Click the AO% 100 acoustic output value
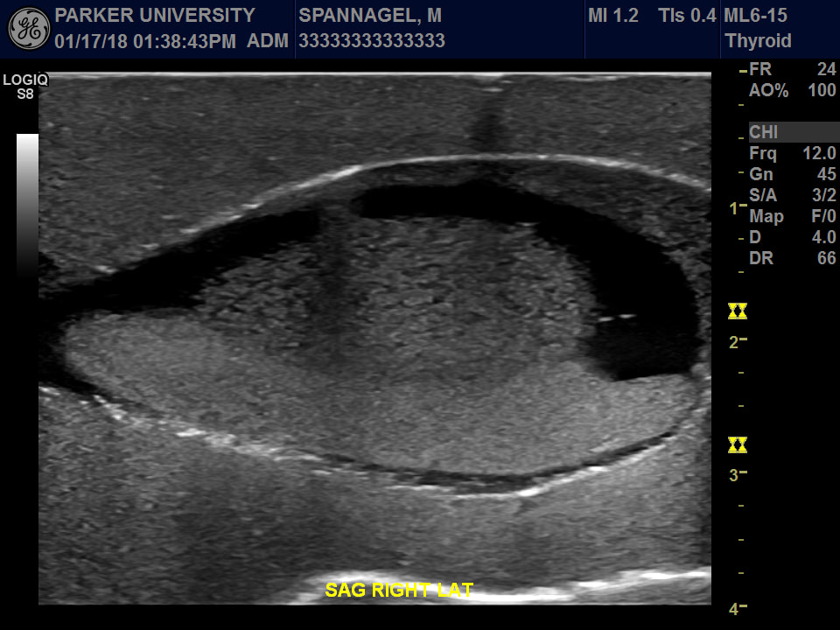Screen dimensions: 840x630 (793, 90)
